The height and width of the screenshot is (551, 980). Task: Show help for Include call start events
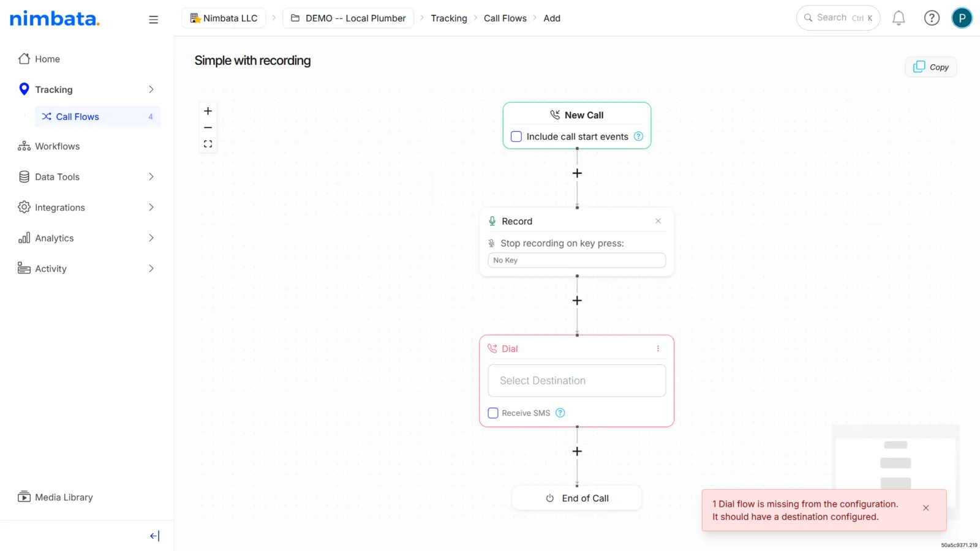pyautogui.click(x=638, y=137)
